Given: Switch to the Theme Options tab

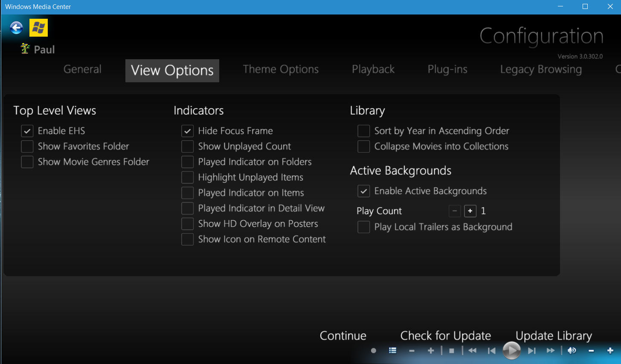Looking at the screenshot, I should [x=280, y=69].
